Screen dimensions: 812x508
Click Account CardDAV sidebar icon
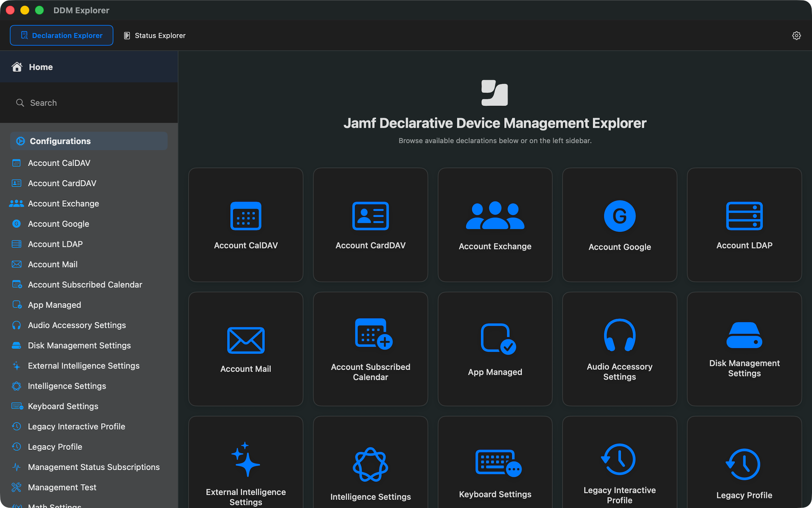point(16,183)
